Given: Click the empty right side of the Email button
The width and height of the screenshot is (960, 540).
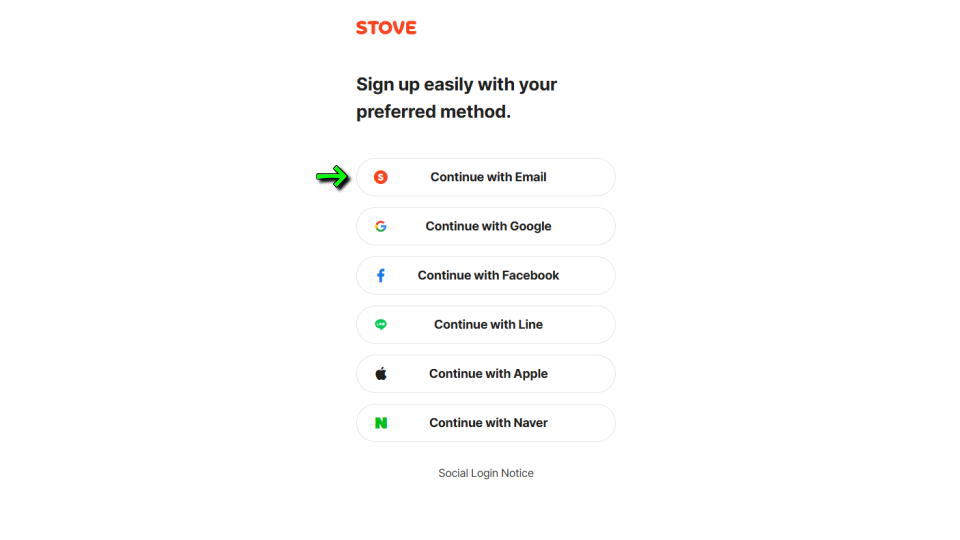Looking at the screenshot, I should pyautogui.click(x=585, y=177).
